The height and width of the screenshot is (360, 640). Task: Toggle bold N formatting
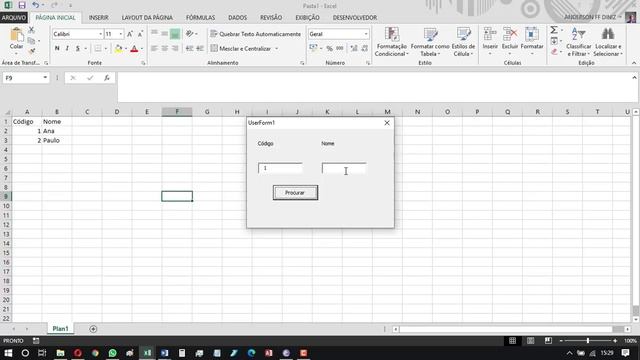coord(57,49)
